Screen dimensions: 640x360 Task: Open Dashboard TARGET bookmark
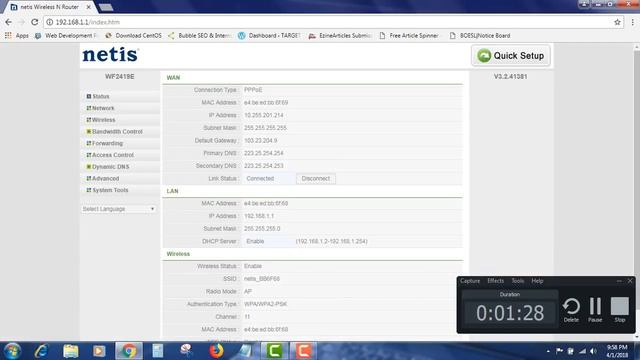coord(269,36)
